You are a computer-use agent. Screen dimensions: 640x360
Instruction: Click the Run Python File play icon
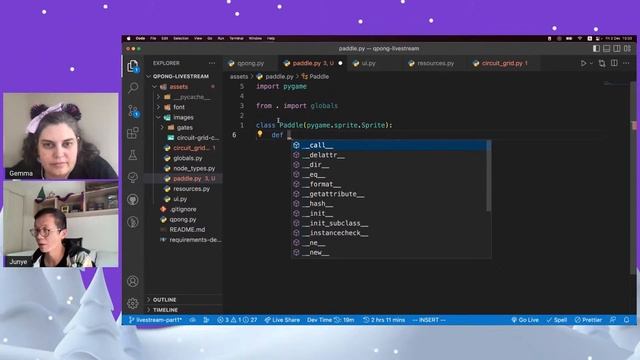583,63
